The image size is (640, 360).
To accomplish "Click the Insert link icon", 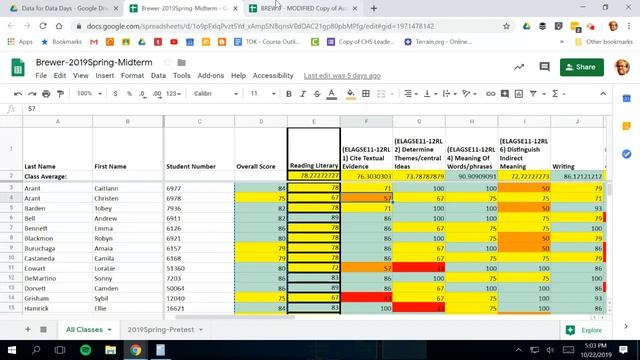I will [491, 94].
